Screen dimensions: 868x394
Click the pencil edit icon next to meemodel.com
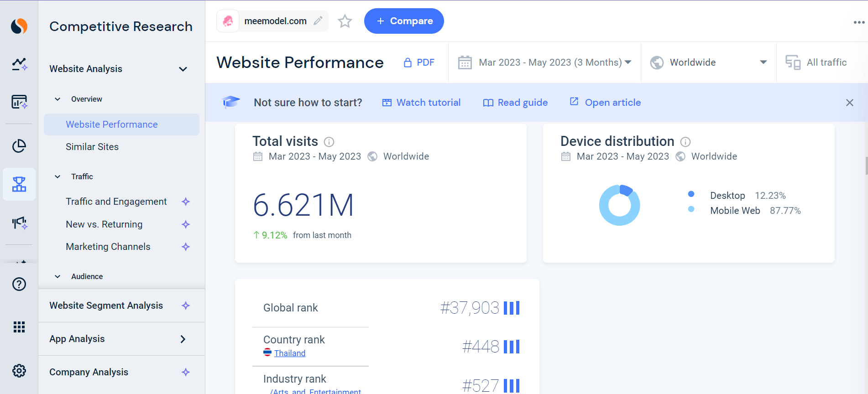coord(318,21)
